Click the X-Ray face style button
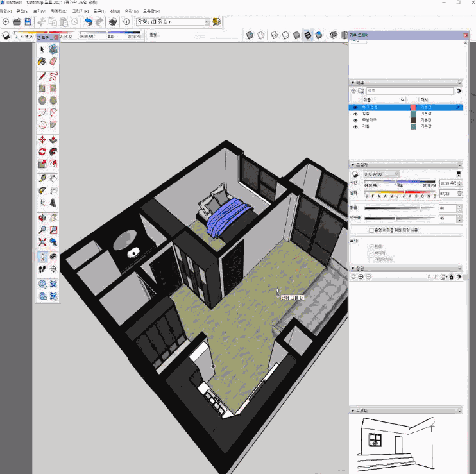Screen dimensions: 476x474 coord(250,35)
